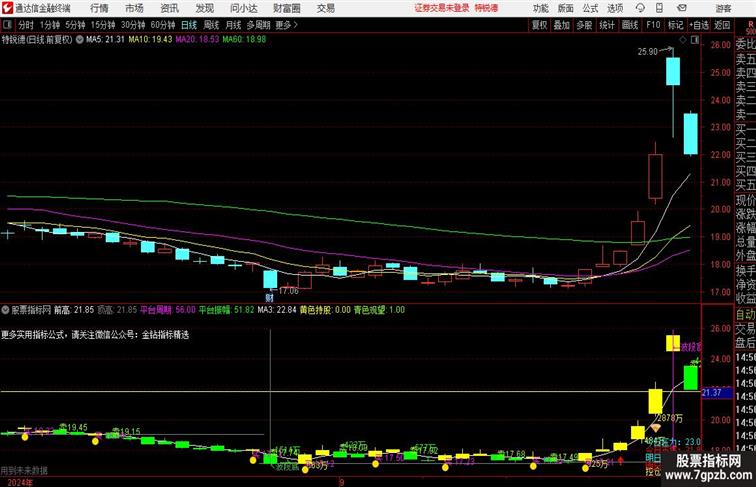Expand the 更多 periods chevron
This screenshot has height=487, width=756.
pos(287,25)
